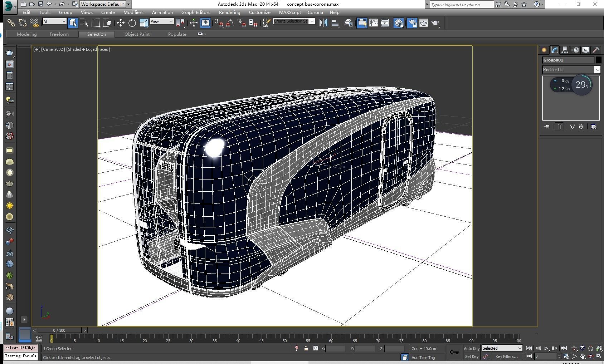Click the Pan View hand icon
The height and width of the screenshot is (364, 604).
click(x=583, y=356)
